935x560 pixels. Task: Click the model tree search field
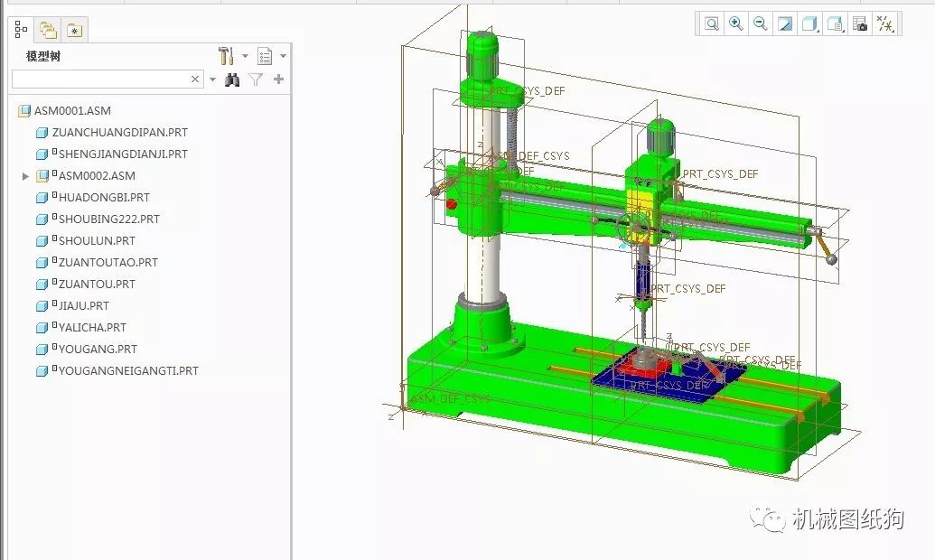pyautogui.click(x=108, y=79)
